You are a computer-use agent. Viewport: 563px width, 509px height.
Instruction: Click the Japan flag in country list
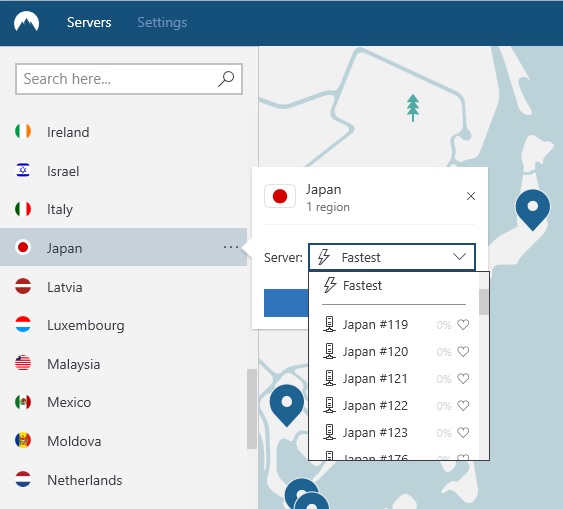pyautogui.click(x=23, y=247)
